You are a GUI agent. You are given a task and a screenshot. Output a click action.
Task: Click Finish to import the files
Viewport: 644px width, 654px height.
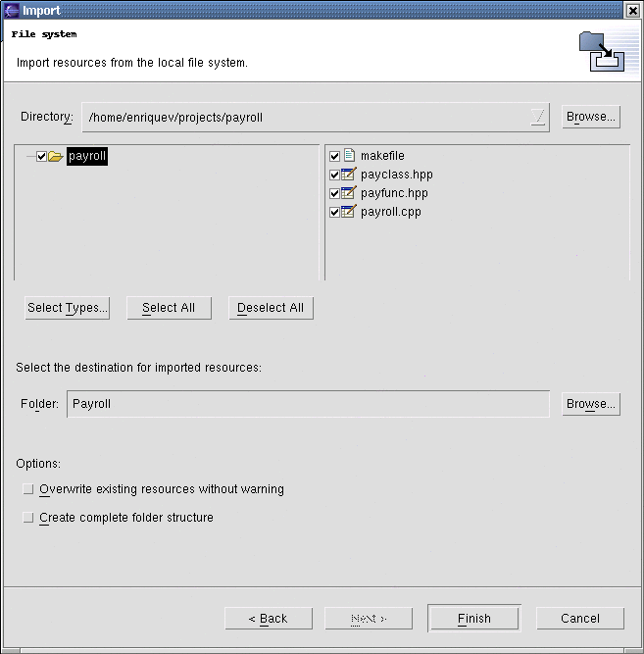pyautogui.click(x=474, y=619)
